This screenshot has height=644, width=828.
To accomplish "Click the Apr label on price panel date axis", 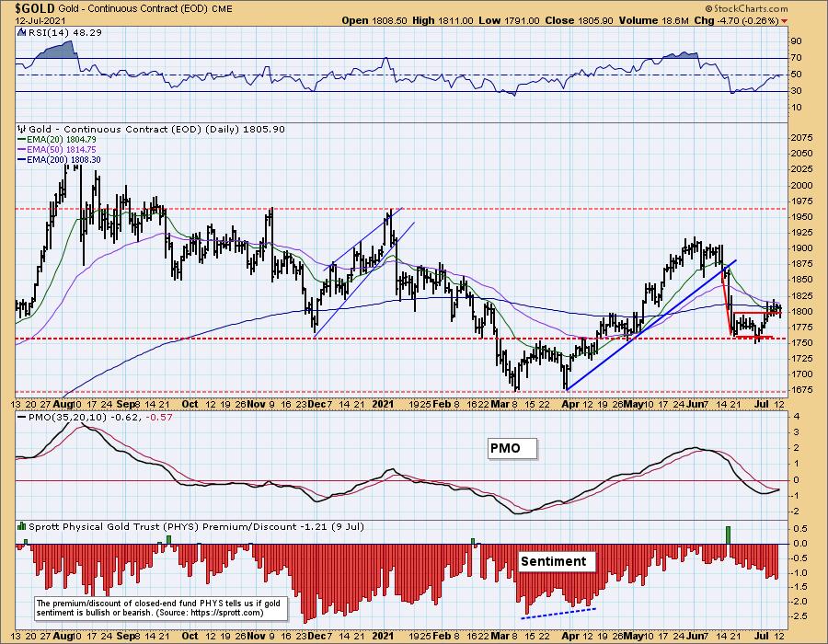I will tap(569, 404).
